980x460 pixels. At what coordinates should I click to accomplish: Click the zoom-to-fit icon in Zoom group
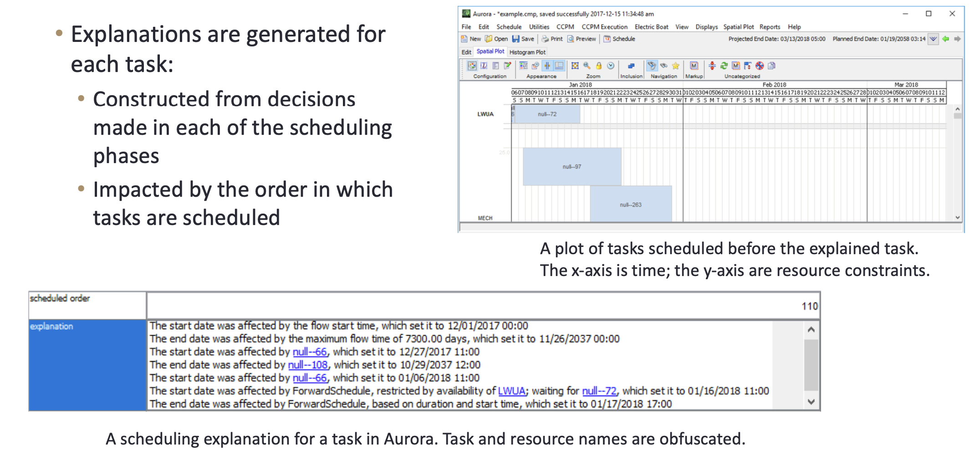click(x=575, y=66)
